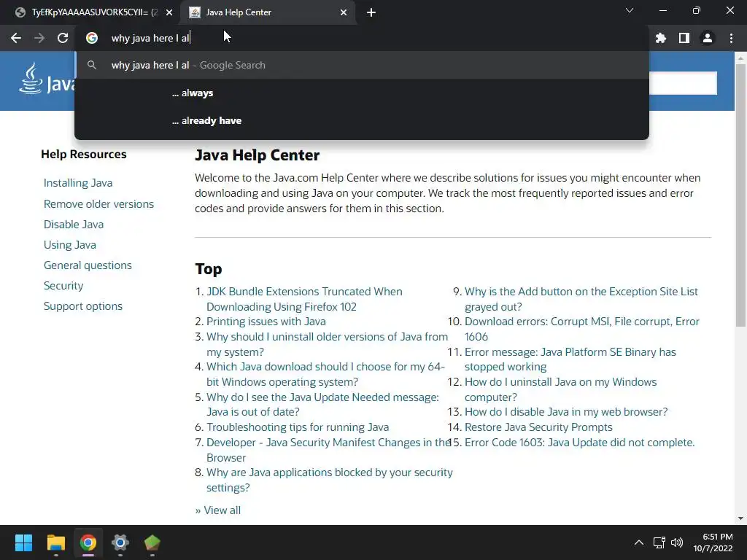The width and height of the screenshot is (747, 560).
Task: Click the scrollbar up arrow
Action: click(740, 58)
